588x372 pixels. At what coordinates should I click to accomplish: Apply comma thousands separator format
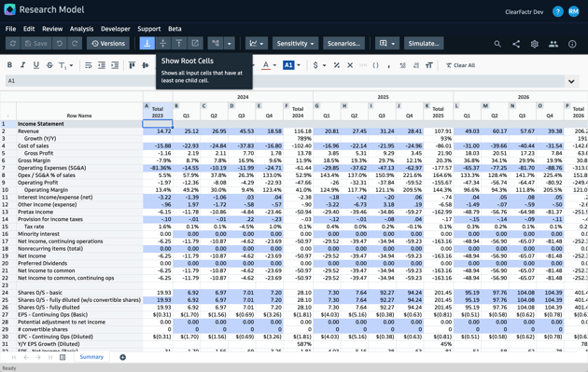(x=388, y=65)
